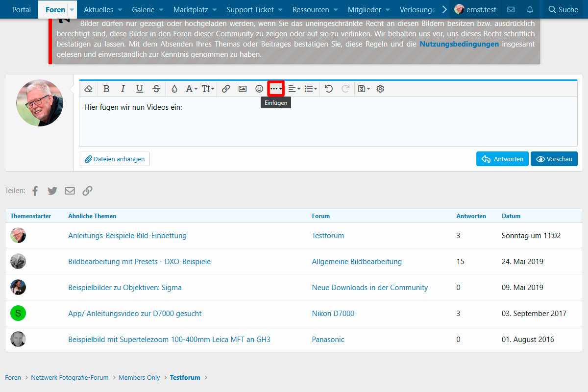Open the Testforum forum link in table

[328, 236]
